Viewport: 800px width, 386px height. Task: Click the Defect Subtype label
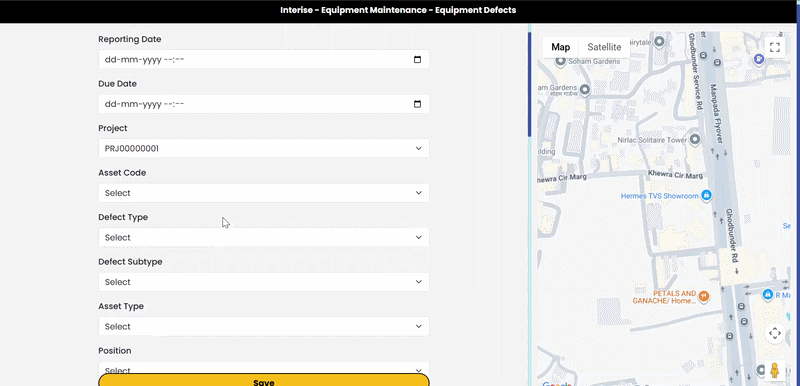coord(130,262)
